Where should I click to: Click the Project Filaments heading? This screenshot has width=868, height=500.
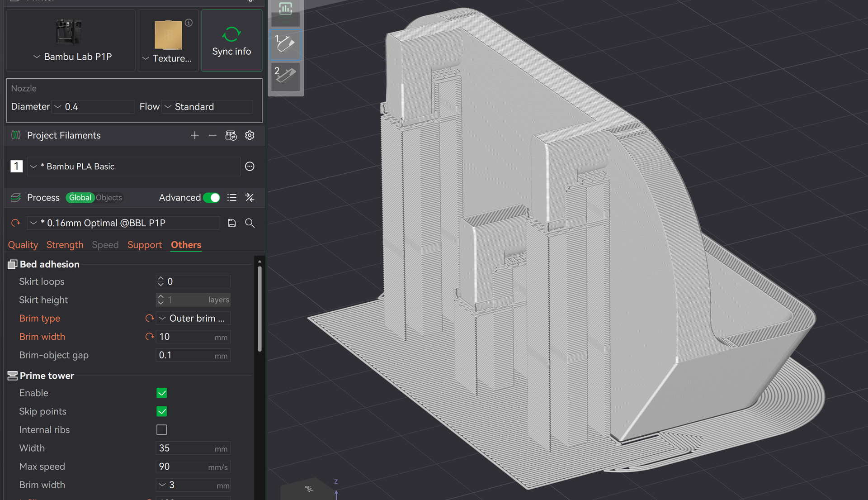[x=64, y=135]
